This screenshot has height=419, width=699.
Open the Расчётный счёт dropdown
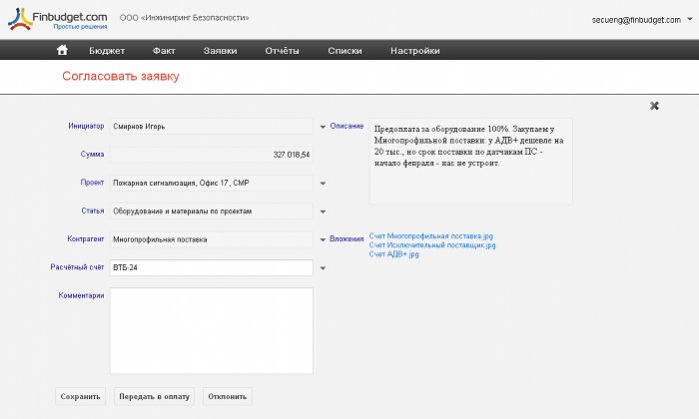[x=322, y=268]
